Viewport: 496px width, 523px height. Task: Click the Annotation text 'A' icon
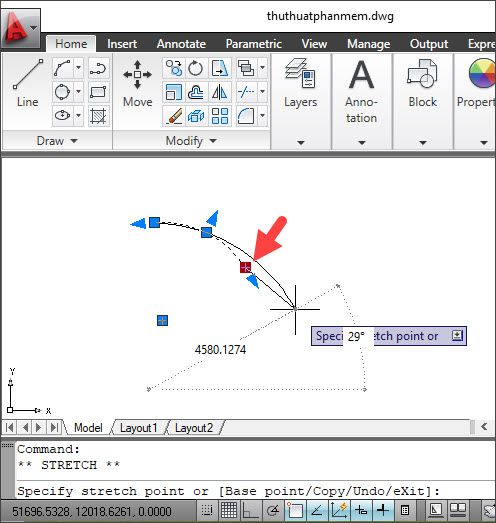tap(362, 74)
